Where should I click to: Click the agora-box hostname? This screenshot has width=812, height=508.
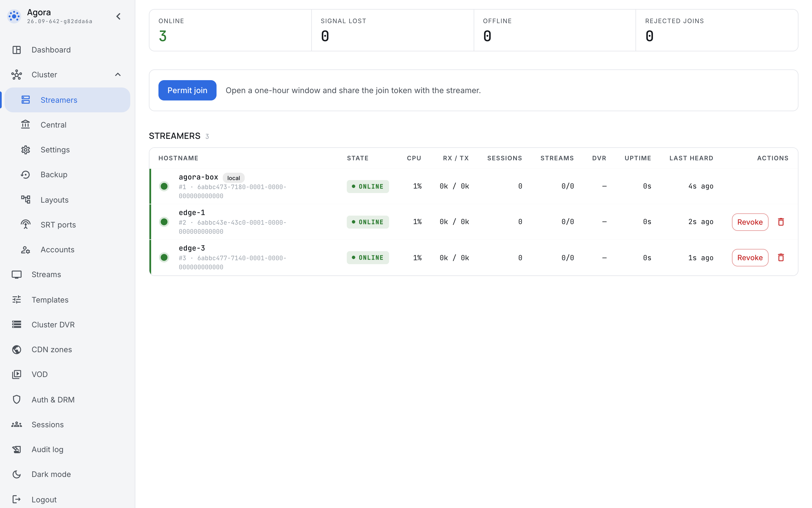(198, 177)
